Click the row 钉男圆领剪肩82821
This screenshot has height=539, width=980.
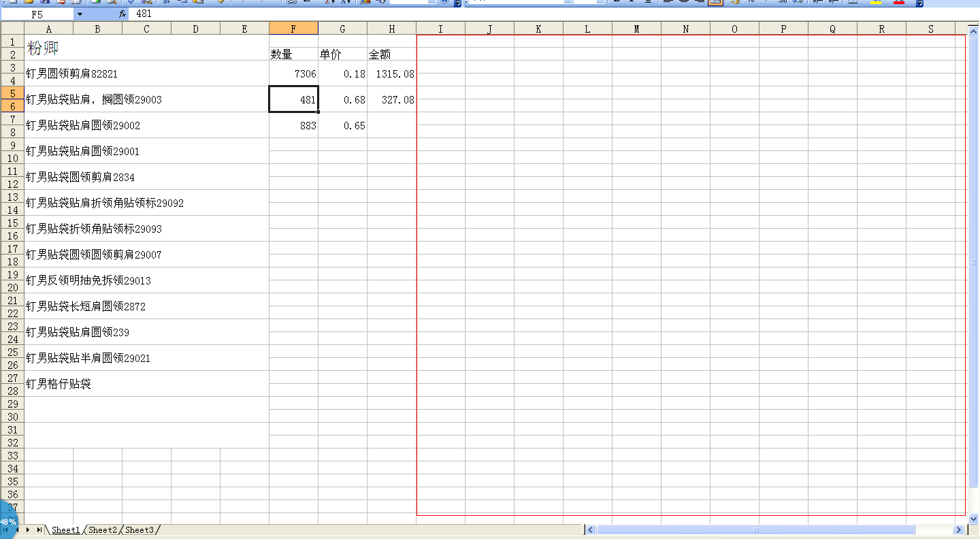click(146, 73)
